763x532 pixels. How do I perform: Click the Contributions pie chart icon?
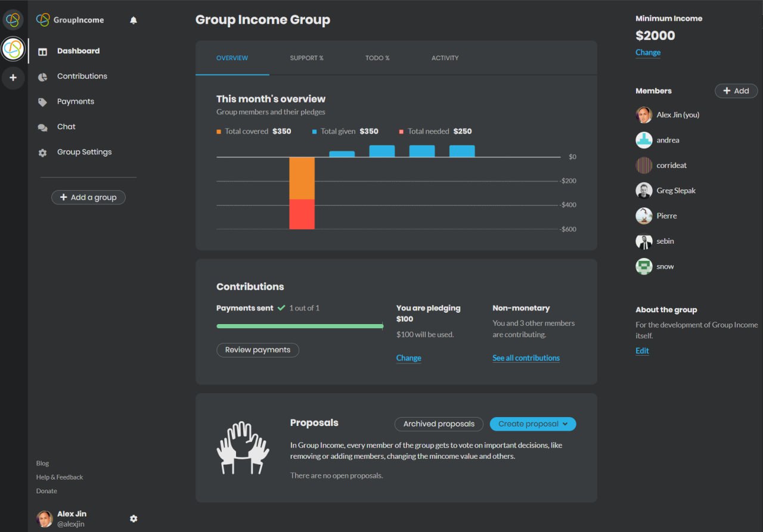coord(42,77)
